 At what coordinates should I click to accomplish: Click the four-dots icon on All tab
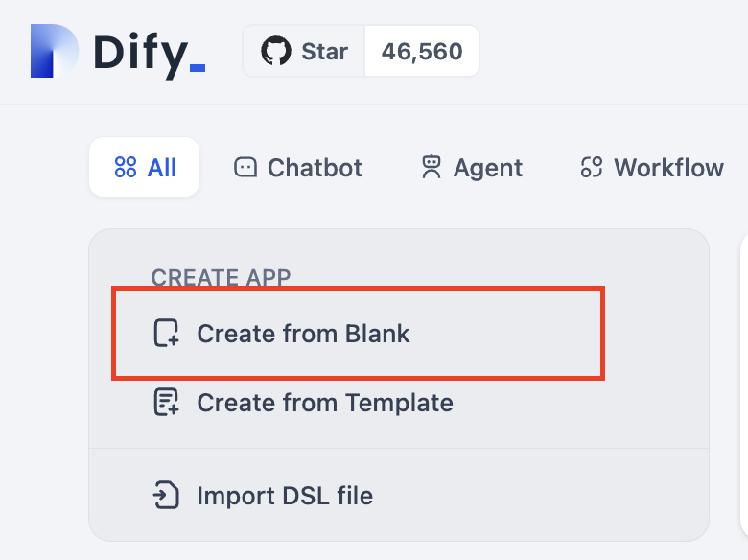[x=126, y=168]
